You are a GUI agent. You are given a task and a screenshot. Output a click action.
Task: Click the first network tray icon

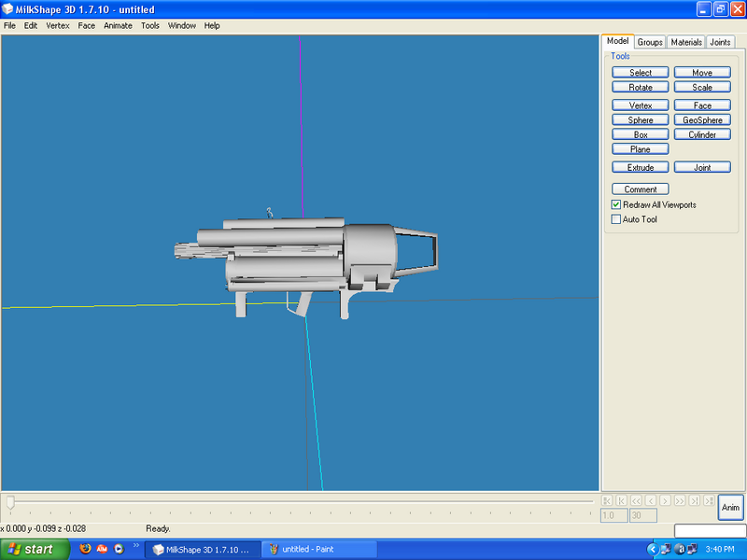(666, 549)
